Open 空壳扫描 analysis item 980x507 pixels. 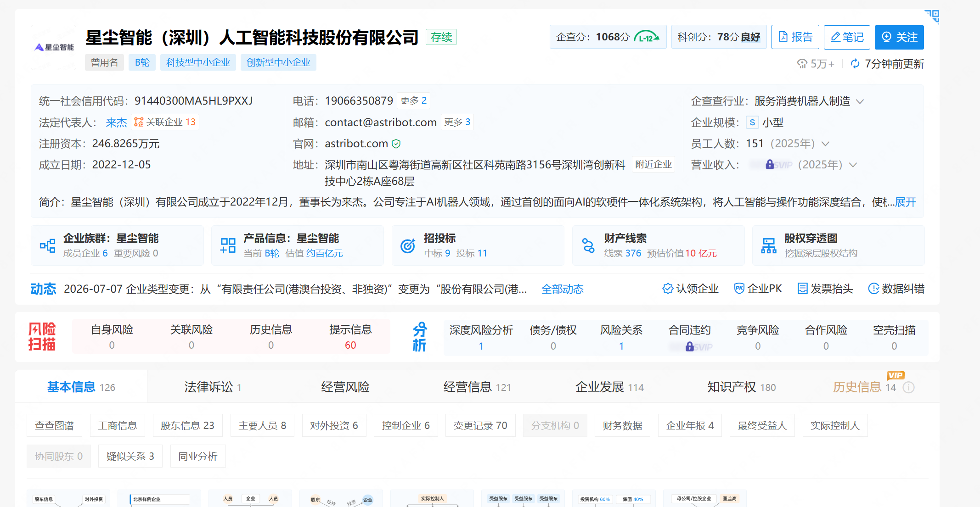(894, 338)
